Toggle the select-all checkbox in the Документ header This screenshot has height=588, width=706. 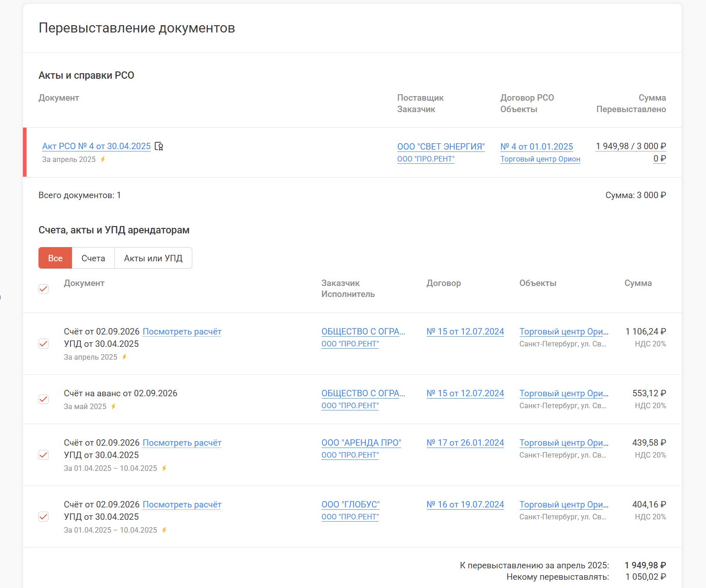[43, 289]
